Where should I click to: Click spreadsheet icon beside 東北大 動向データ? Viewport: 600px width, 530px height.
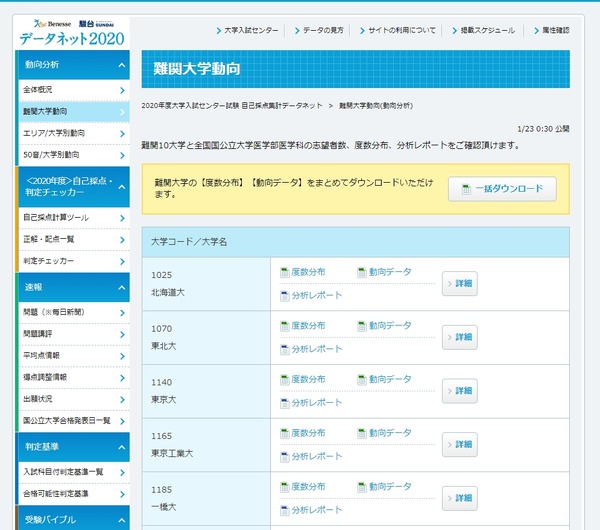click(361, 326)
